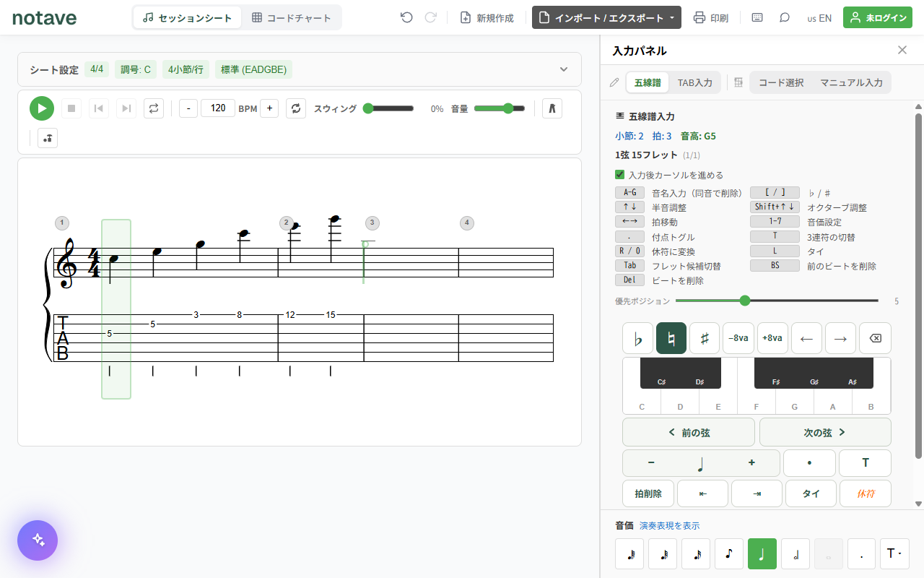Click the 未ログイン login button
This screenshot has height=578, width=924.
click(877, 17)
